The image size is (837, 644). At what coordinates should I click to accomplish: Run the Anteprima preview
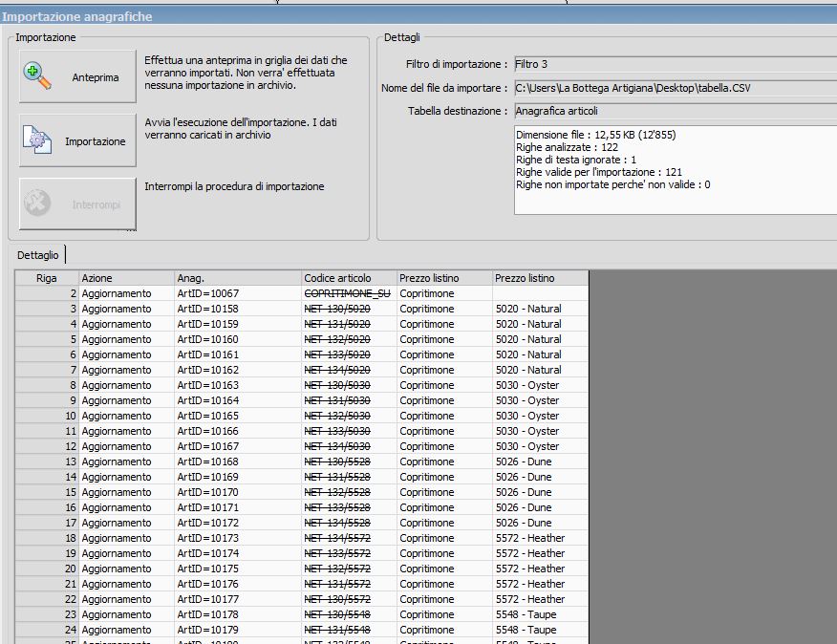(x=78, y=76)
